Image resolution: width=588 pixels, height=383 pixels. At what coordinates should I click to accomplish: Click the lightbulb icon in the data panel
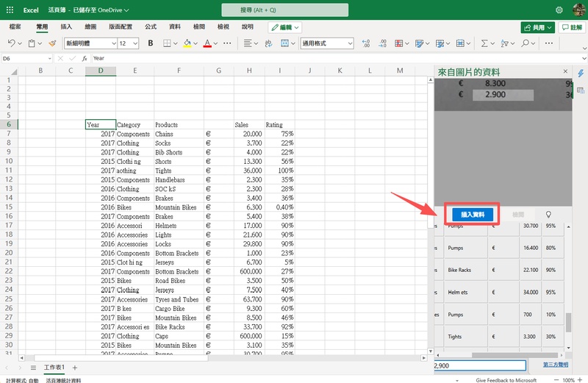tap(548, 214)
